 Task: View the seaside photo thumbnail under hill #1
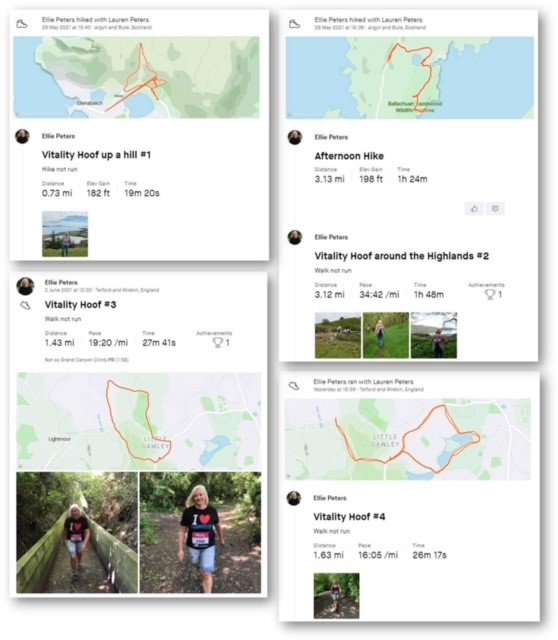65,234
